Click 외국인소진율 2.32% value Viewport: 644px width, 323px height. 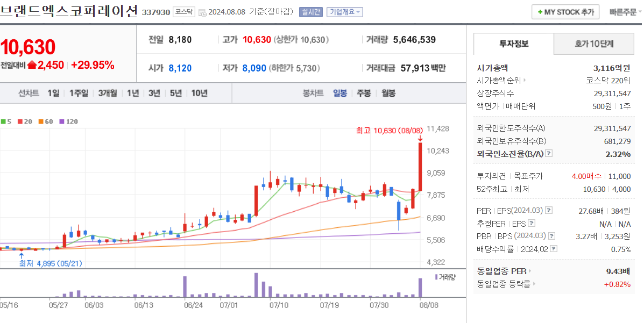pos(618,154)
